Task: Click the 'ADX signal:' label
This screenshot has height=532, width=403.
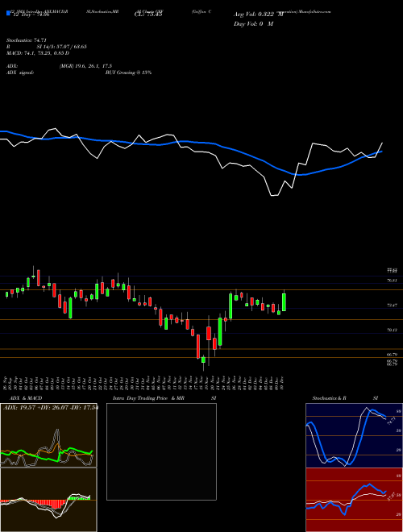Action: [20, 73]
